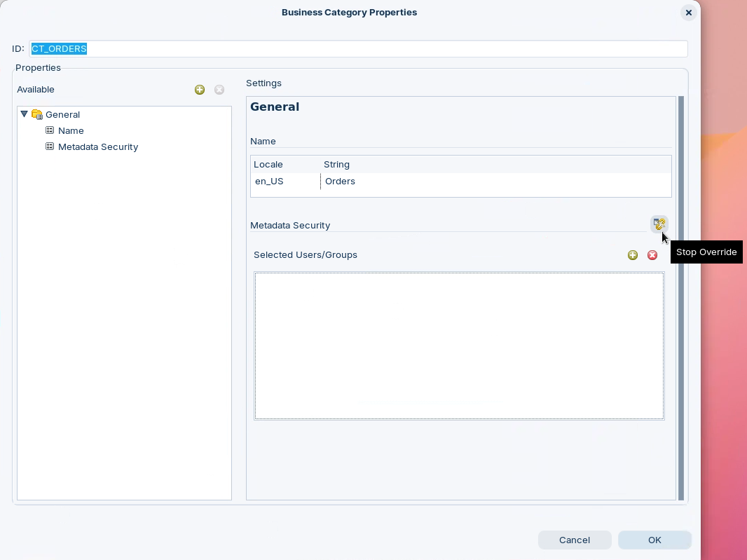Add available property using green plus icon
The image size is (747, 560).
(x=200, y=90)
